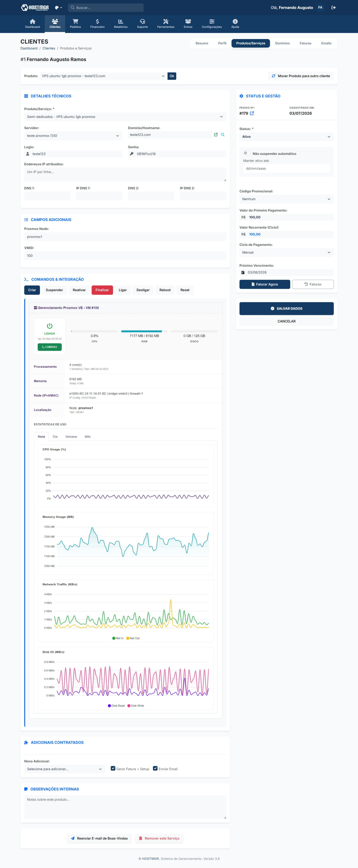Switch to Resumo tab
The image size is (358, 868).
(x=202, y=43)
